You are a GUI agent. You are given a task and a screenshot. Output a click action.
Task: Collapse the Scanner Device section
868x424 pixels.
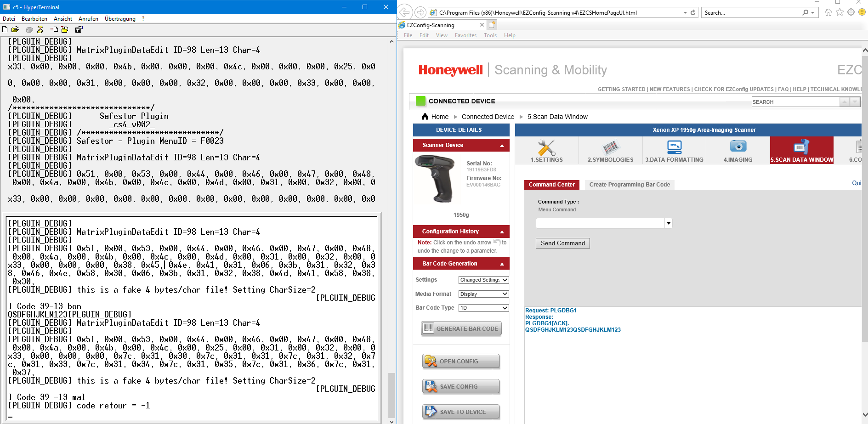click(502, 146)
